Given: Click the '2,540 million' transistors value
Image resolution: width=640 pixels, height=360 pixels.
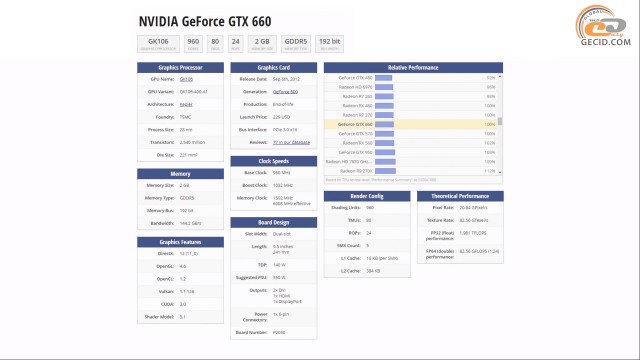Looking at the screenshot, I should coord(192,142).
